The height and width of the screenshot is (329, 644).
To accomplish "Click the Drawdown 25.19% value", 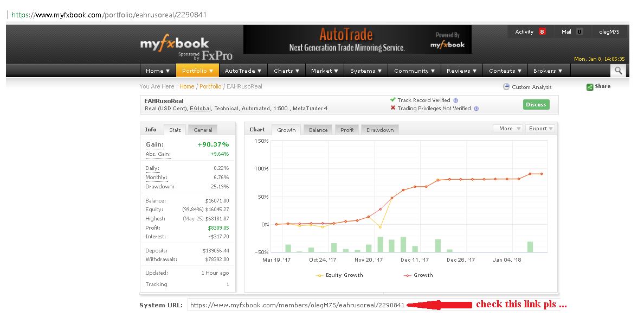I will coord(220,187).
